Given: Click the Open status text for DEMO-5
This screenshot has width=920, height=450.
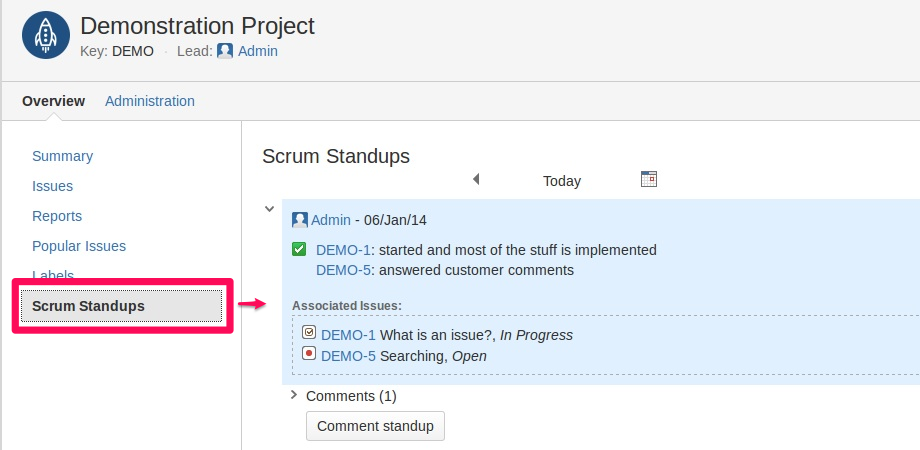Looking at the screenshot, I should tap(469, 356).
